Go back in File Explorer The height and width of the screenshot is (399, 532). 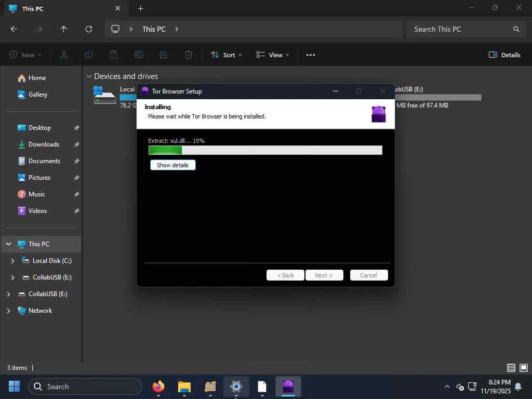pyautogui.click(x=14, y=29)
